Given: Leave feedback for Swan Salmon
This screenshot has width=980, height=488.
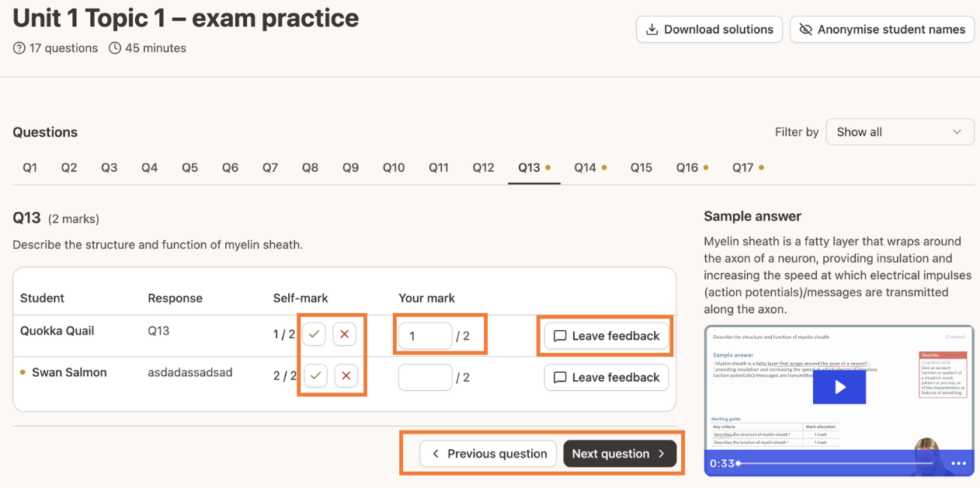Looking at the screenshot, I should coord(606,378).
